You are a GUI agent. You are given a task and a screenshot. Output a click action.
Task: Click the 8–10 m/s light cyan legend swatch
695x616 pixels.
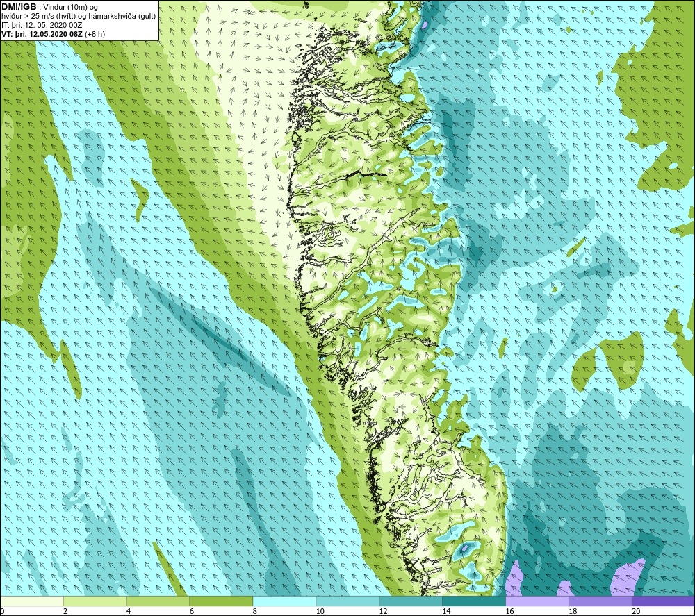click(x=284, y=601)
